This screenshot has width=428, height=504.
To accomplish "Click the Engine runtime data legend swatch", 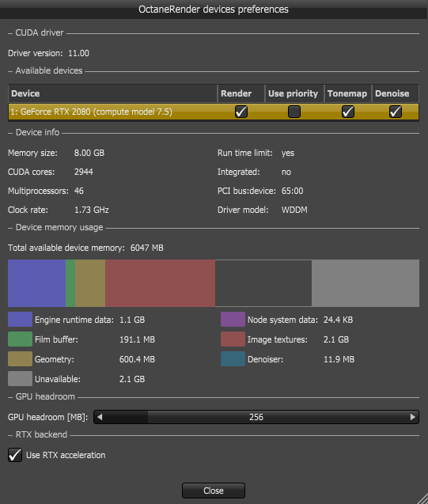I will point(20,320).
